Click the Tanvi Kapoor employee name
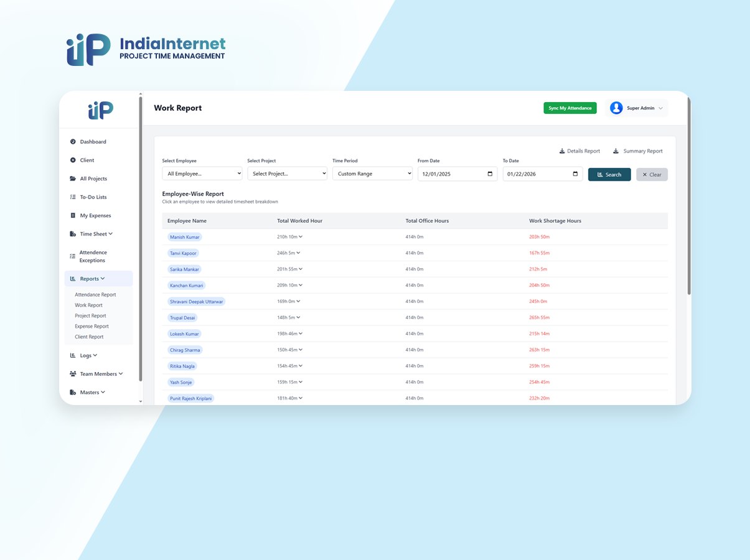Image resolution: width=750 pixels, height=560 pixels. click(x=183, y=253)
